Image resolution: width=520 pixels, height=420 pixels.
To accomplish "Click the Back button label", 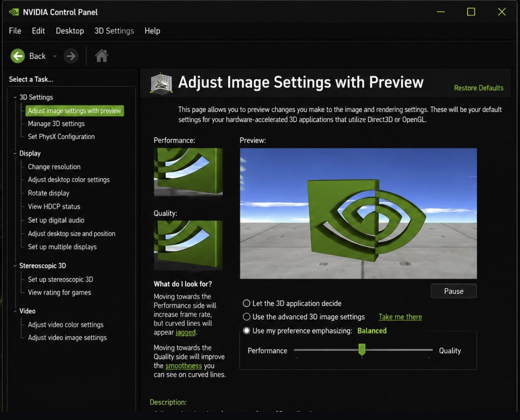I will pos(37,56).
